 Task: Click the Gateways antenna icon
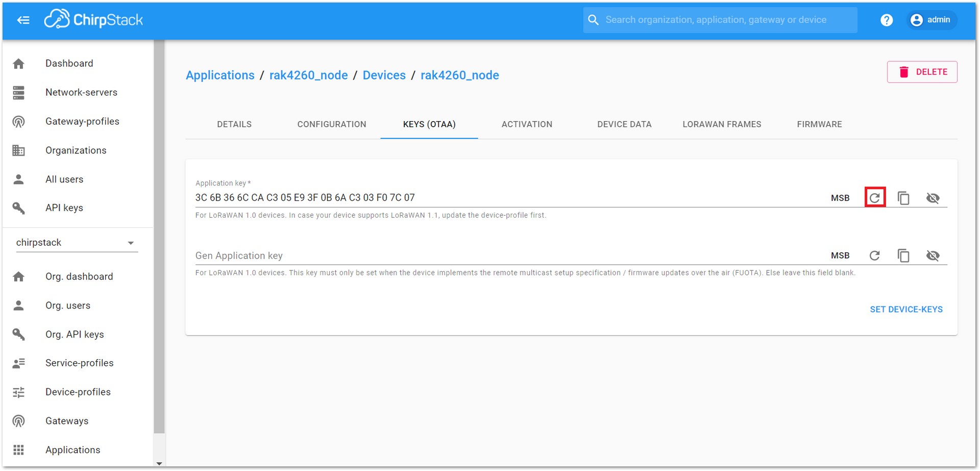tap(19, 421)
